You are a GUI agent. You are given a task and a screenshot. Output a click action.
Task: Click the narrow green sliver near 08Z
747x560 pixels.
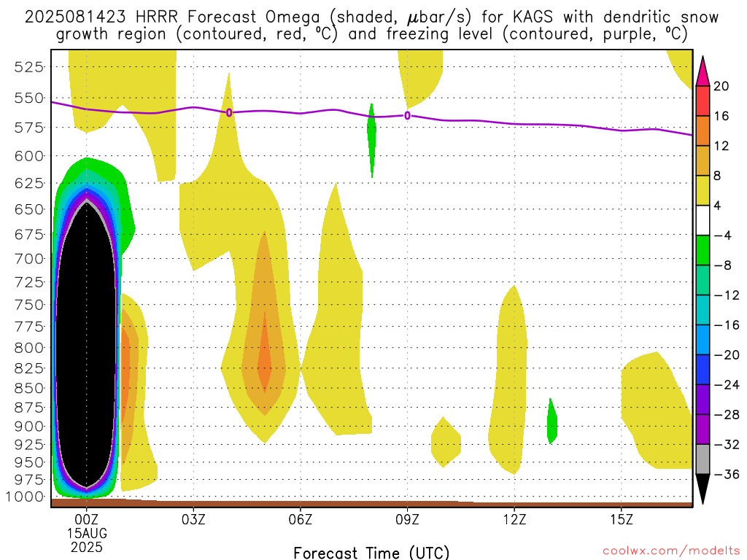(371, 141)
